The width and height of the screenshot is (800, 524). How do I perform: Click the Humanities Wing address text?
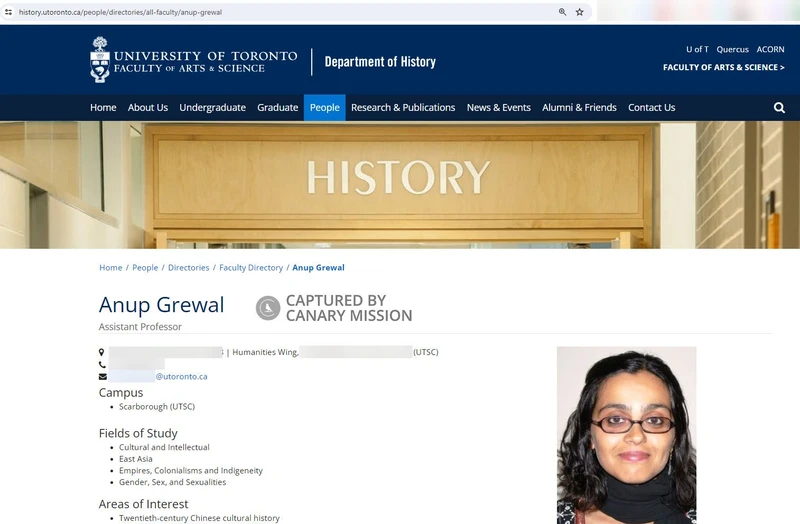265,352
